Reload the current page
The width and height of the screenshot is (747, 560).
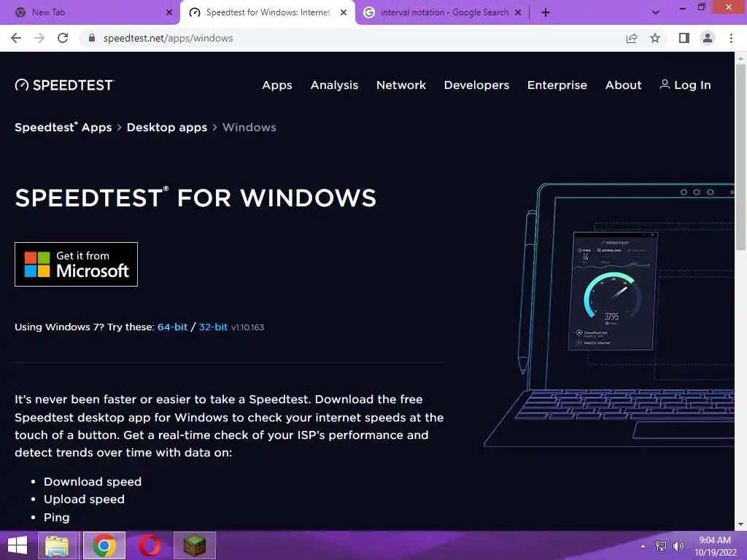[63, 38]
